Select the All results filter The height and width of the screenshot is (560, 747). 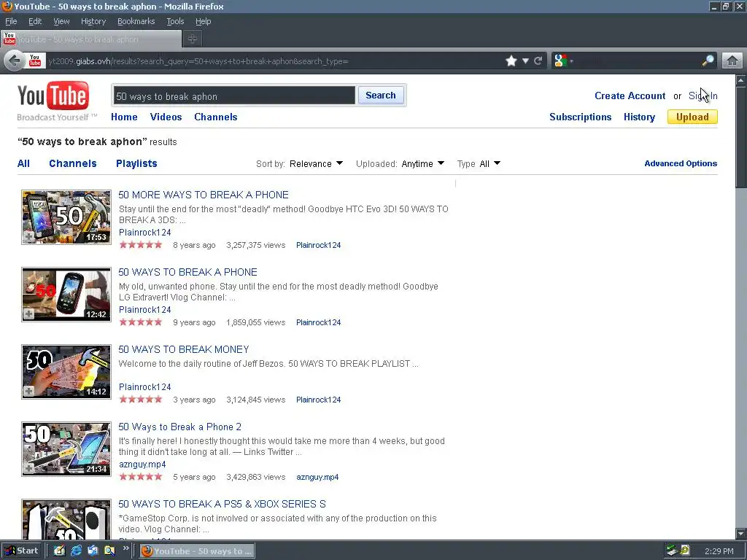(x=23, y=163)
